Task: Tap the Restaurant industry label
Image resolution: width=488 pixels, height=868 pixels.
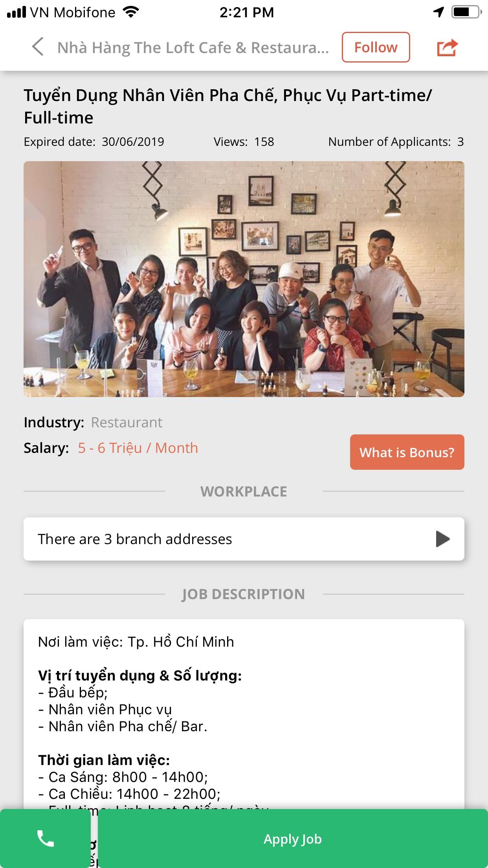Action: tap(127, 422)
